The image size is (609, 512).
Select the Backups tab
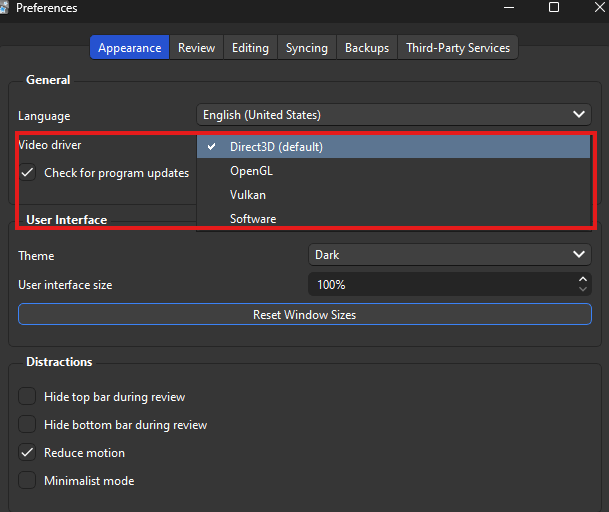coord(366,48)
